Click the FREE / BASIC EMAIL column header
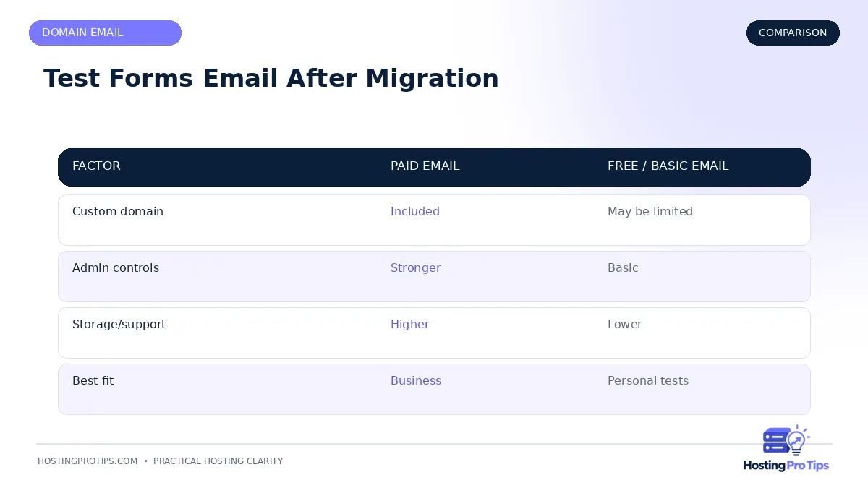The image size is (868, 488). pyautogui.click(x=668, y=166)
